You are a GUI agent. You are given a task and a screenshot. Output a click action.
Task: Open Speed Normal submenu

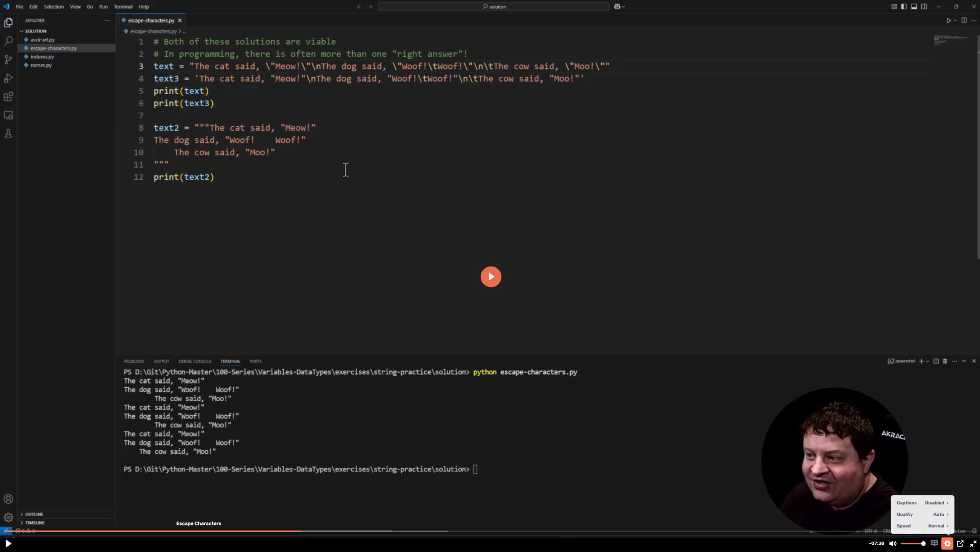(x=922, y=526)
